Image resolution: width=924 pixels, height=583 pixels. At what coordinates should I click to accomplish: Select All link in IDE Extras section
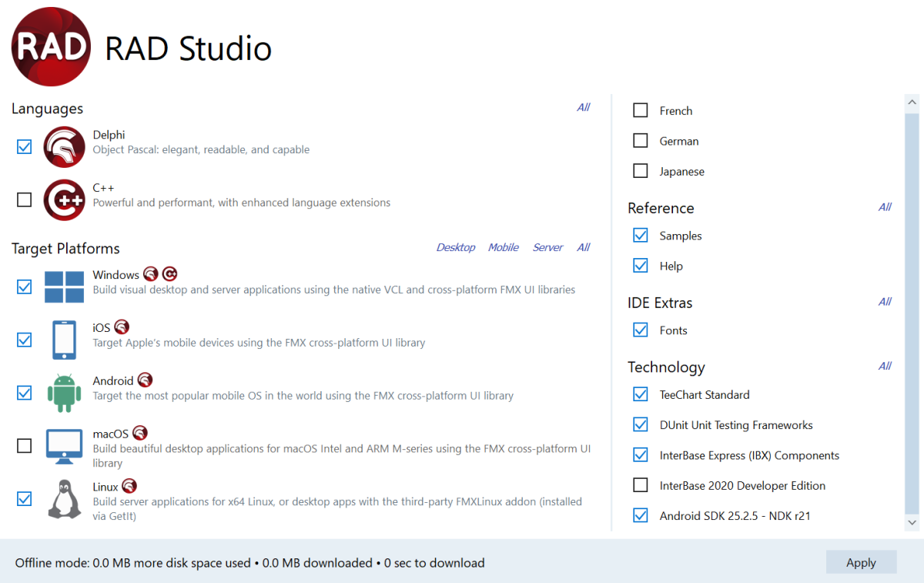click(885, 301)
